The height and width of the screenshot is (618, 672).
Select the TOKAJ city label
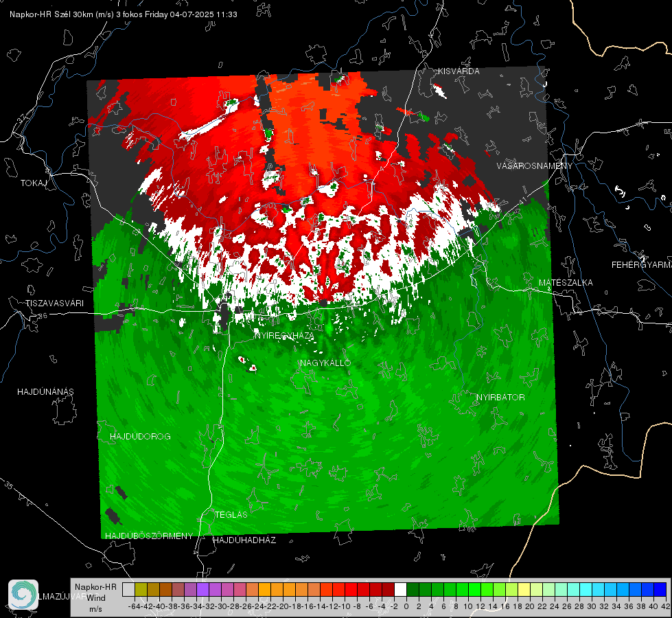click(34, 183)
